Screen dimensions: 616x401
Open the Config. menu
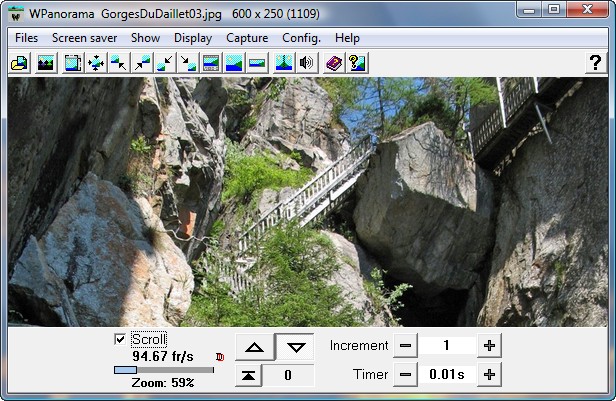pyautogui.click(x=301, y=38)
